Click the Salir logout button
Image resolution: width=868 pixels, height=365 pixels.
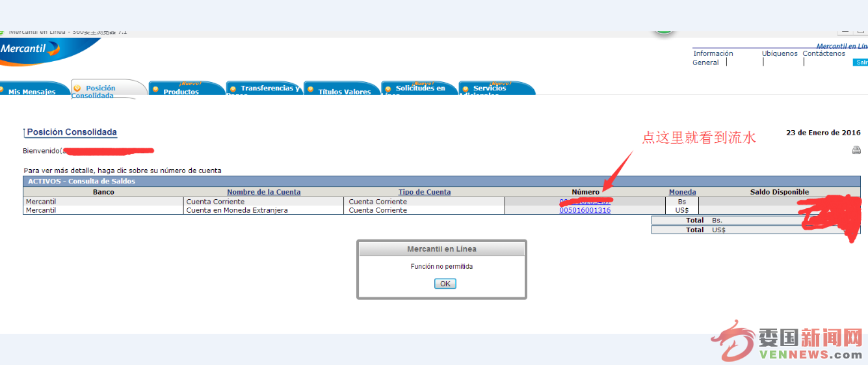[x=861, y=62]
